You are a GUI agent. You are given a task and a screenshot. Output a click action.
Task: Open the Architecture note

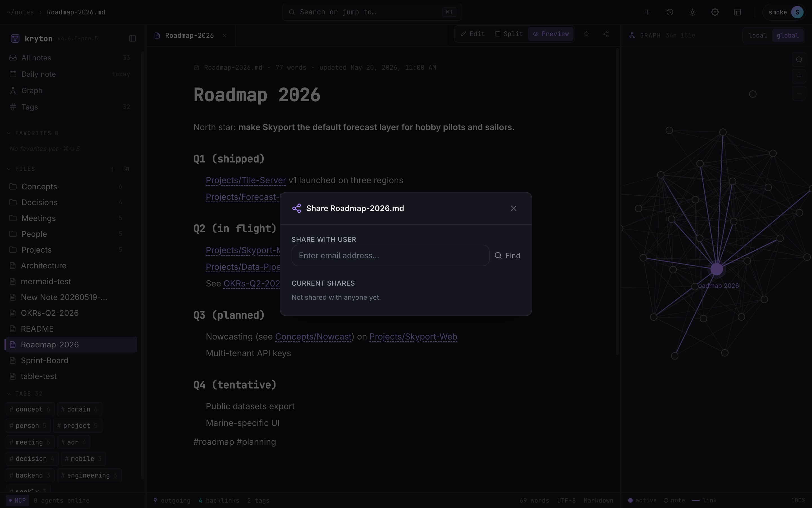pos(71,265)
